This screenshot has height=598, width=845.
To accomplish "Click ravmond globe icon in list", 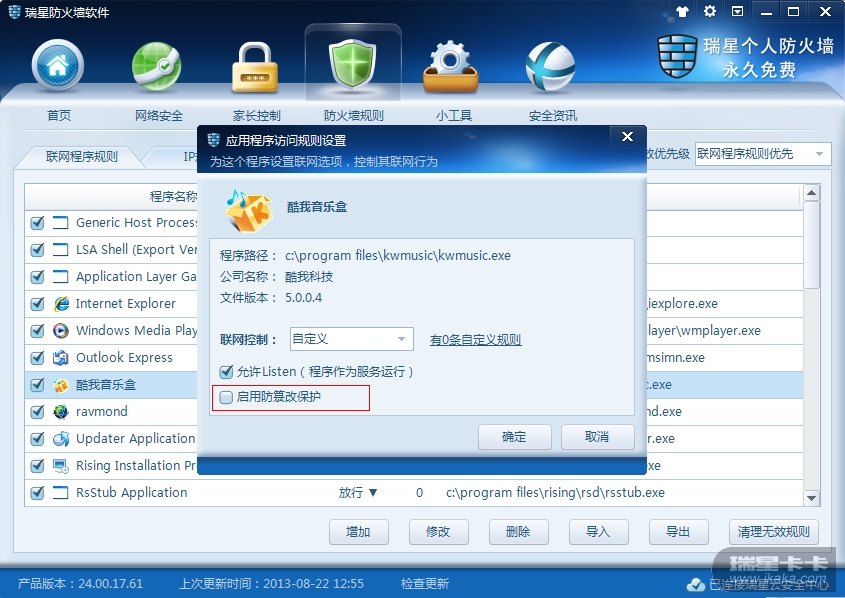I will click(61, 412).
